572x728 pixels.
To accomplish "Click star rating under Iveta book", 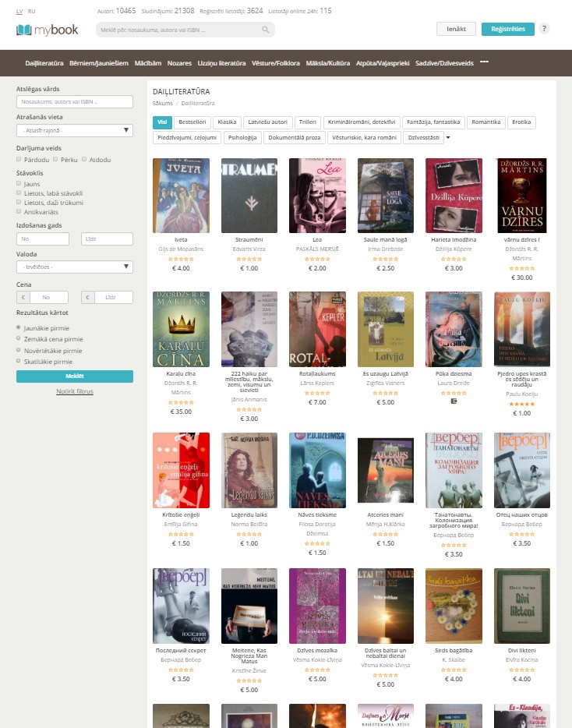I will (x=181, y=259).
